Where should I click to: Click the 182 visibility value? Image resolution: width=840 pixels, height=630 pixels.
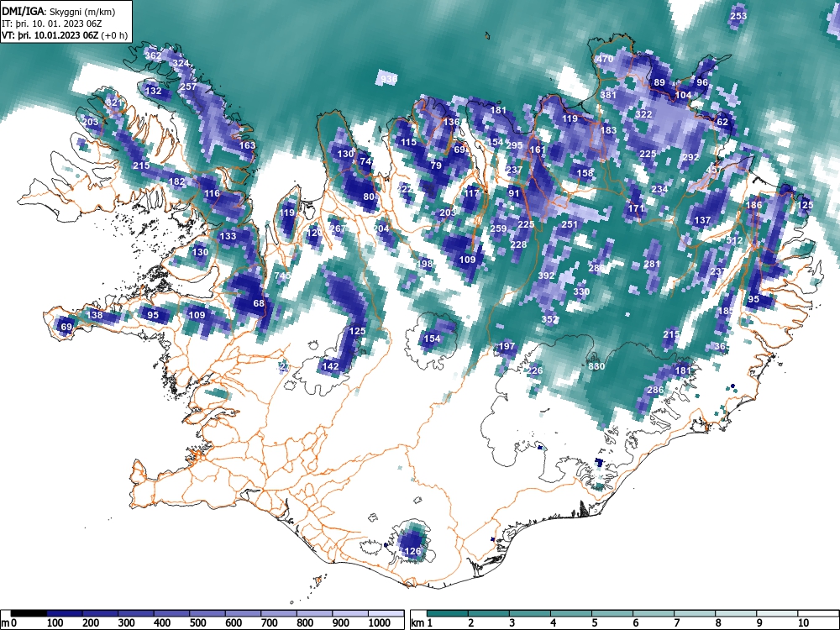(176, 181)
